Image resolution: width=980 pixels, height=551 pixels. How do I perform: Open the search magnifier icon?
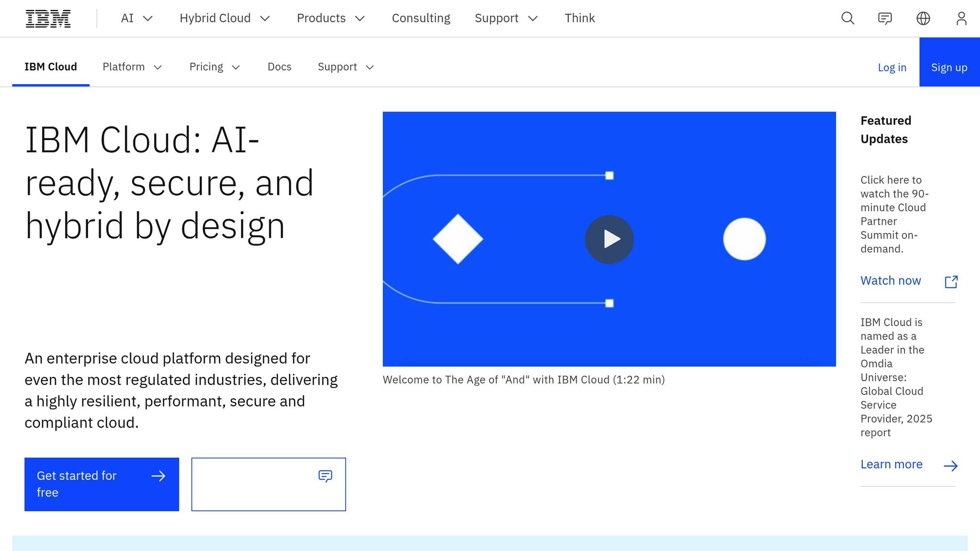(847, 19)
